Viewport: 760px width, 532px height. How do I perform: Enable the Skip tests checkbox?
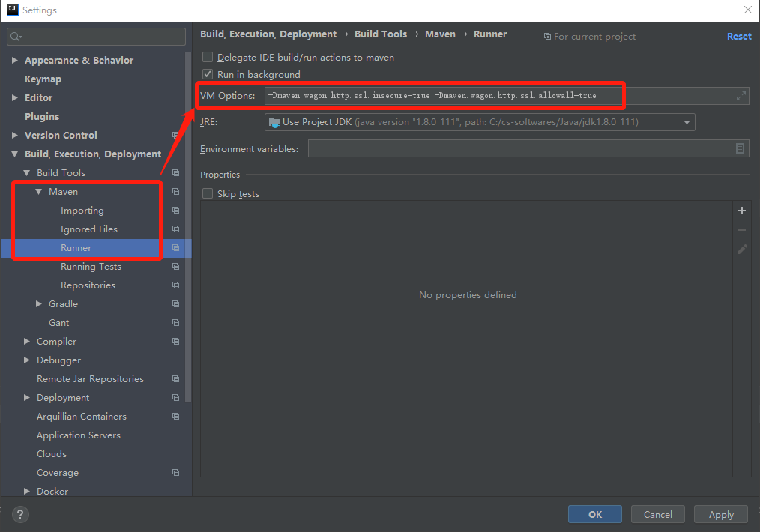[x=208, y=193]
